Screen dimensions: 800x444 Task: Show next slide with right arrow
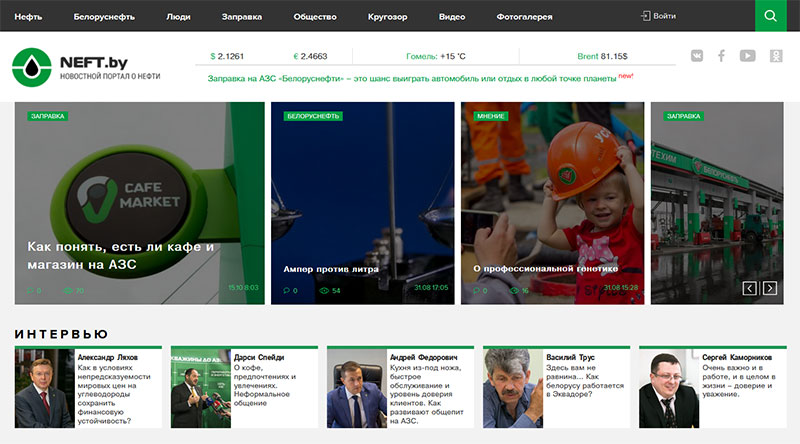(x=769, y=288)
